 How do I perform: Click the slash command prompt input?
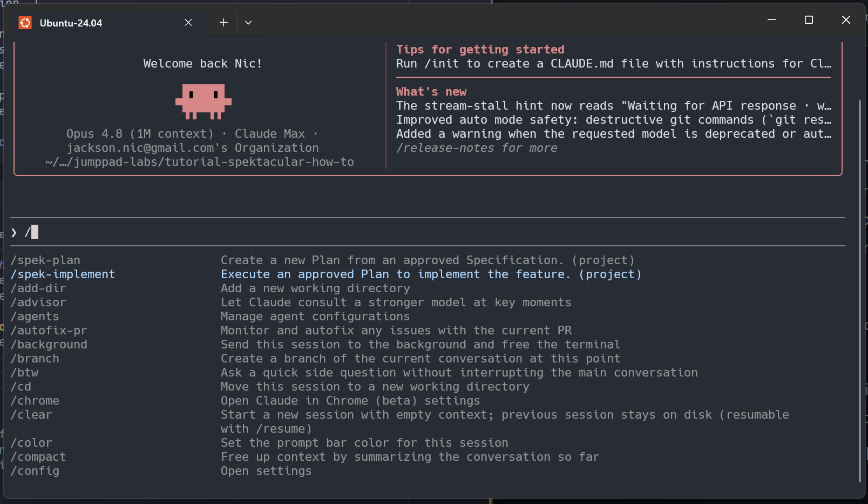pos(428,232)
